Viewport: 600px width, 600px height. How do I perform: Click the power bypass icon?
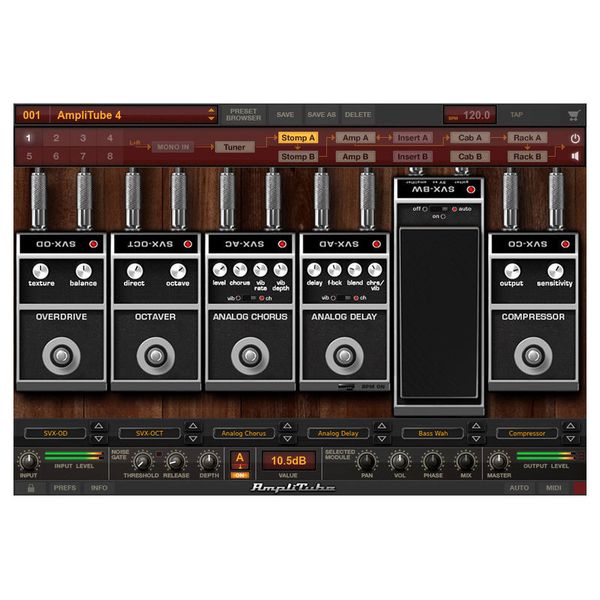coord(575,139)
